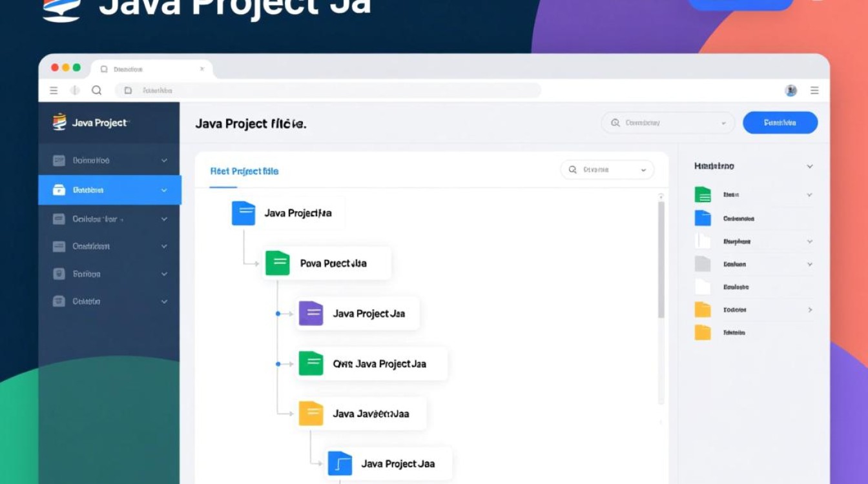The image size is (868, 484).
Task: Click the green document node icon in the tree
Action: pos(276,263)
